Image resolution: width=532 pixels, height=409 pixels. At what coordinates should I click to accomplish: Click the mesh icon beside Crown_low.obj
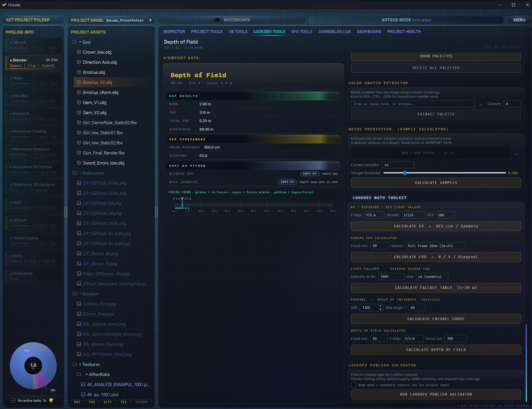(x=79, y=52)
